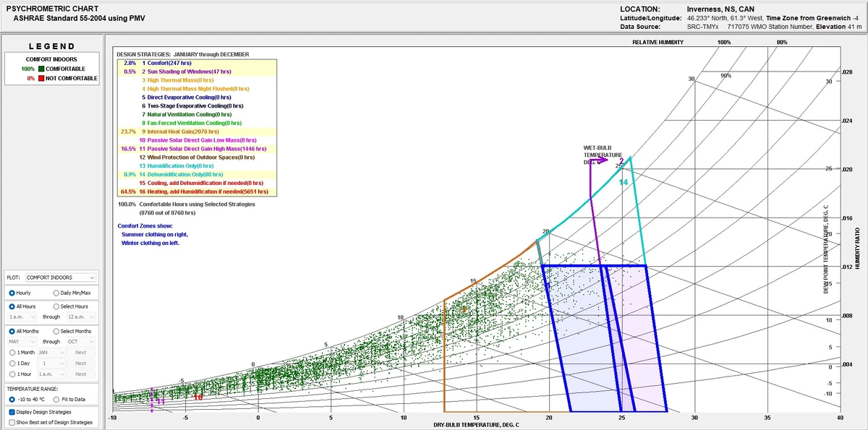Enable the Select Months option
868x430 pixels.
coord(56,331)
